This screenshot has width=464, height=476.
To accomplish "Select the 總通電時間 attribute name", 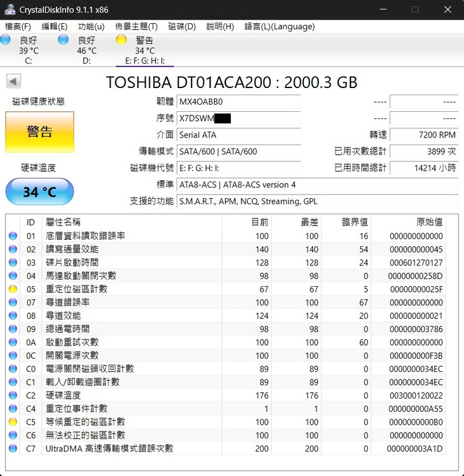I will pos(67,329).
